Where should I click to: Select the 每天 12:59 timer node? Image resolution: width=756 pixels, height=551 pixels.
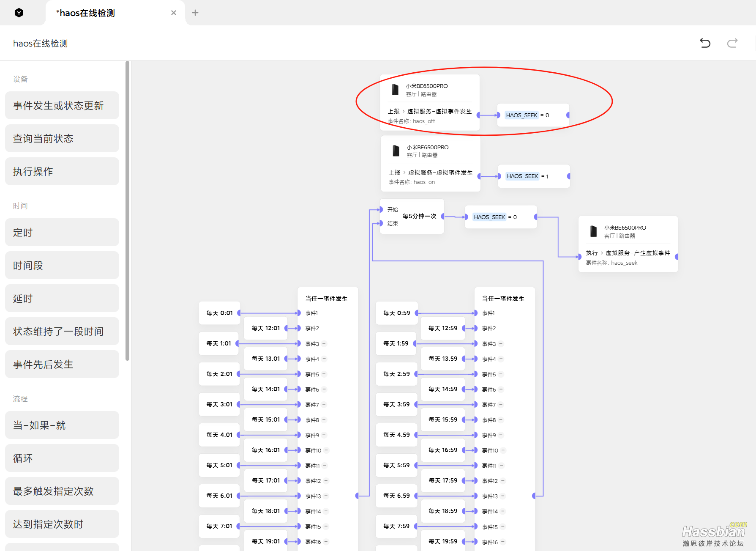443,328
